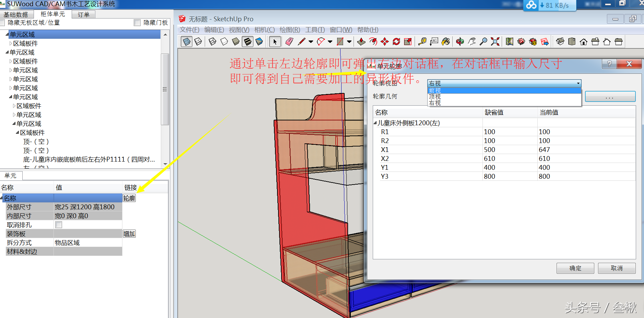Image resolution: width=644 pixels, height=318 pixels.
Task: Click the dialog help ? button
Action: coord(609,64)
